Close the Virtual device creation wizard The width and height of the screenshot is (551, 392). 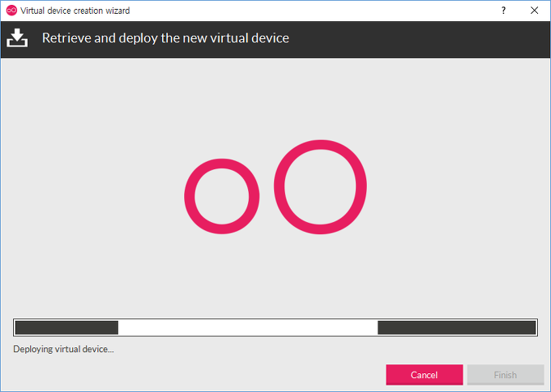[534, 11]
